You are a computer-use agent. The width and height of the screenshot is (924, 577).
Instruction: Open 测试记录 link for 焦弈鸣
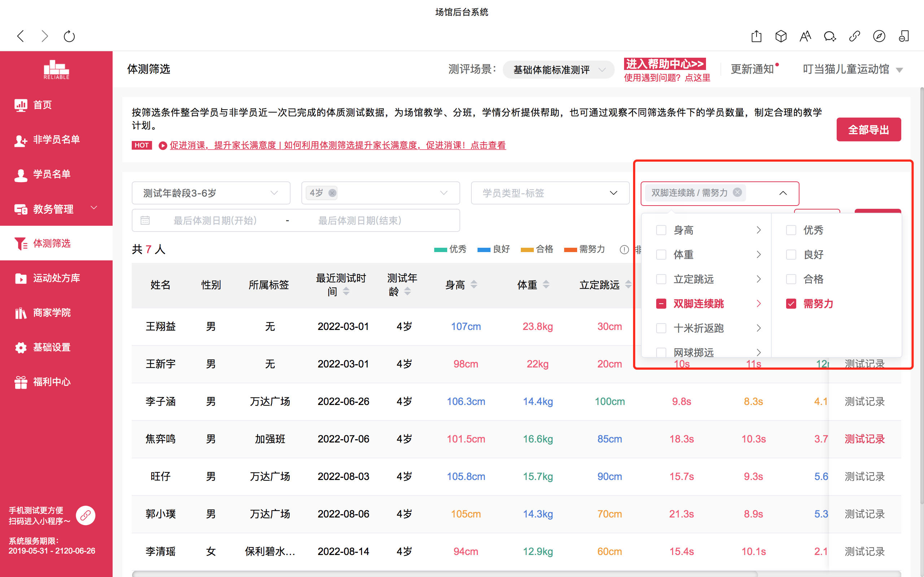(x=864, y=439)
